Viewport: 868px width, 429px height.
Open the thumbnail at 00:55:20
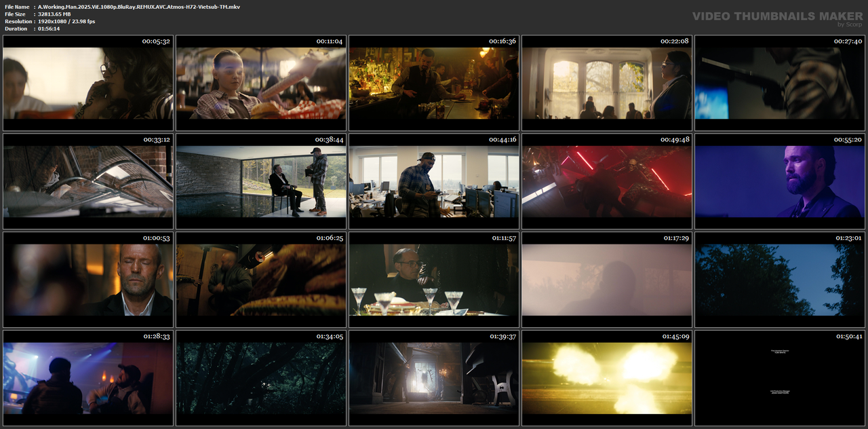click(x=780, y=181)
